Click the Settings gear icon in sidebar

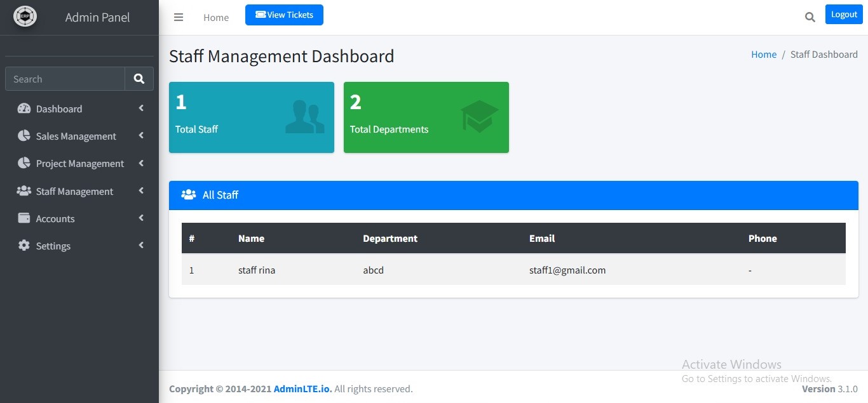(x=24, y=246)
